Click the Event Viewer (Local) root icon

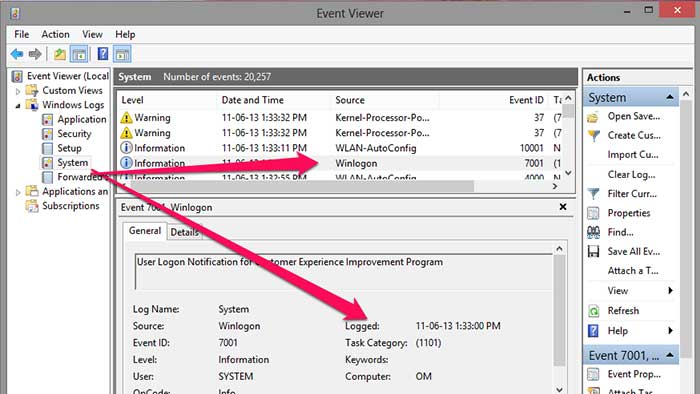(x=17, y=76)
